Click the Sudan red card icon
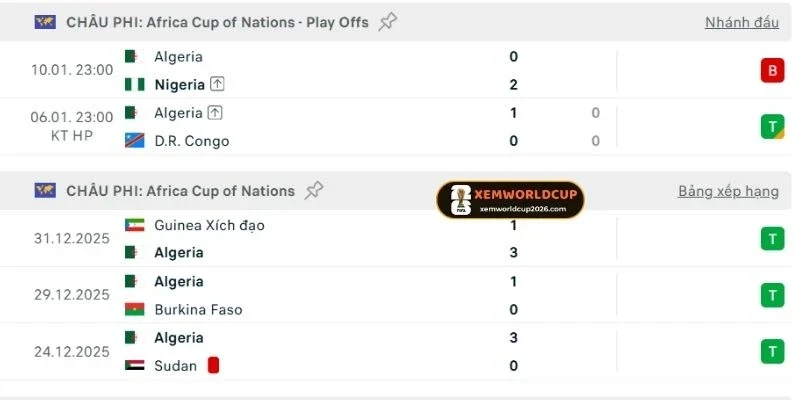 (213, 365)
